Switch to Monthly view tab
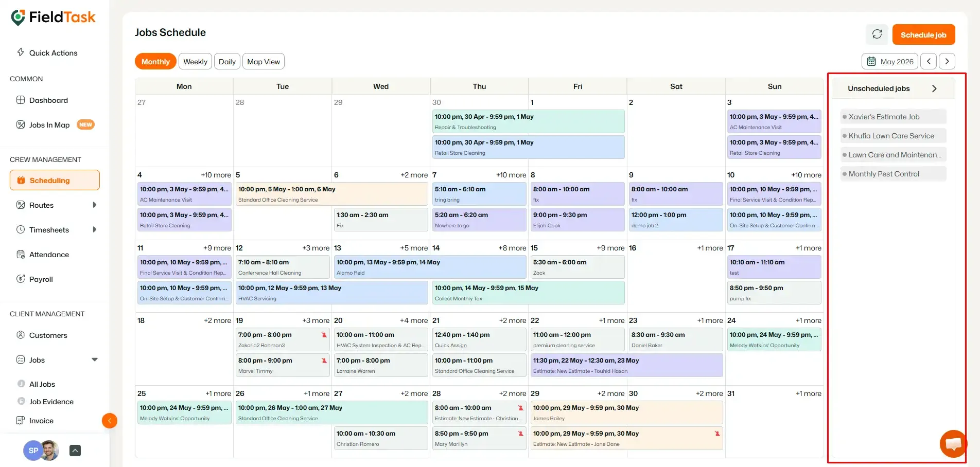The height and width of the screenshot is (467, 980). pyautogui.click(x=155, y=61)
